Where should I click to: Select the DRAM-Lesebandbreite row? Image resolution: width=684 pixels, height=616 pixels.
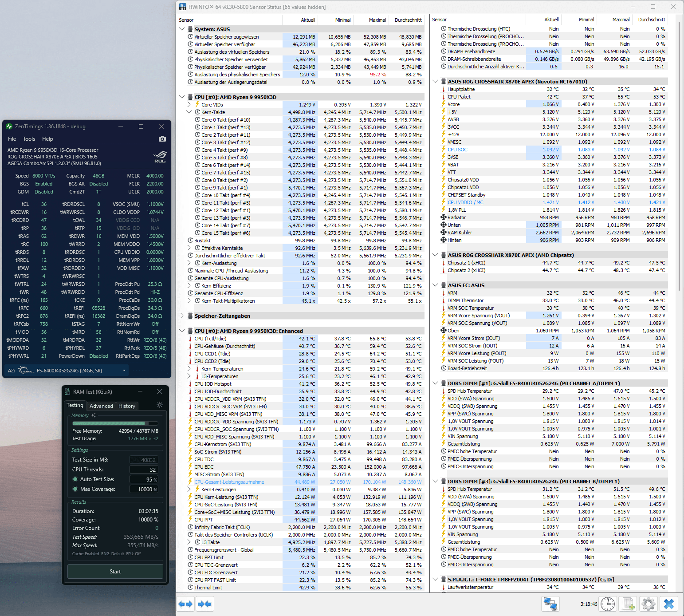tap(554, 51)
